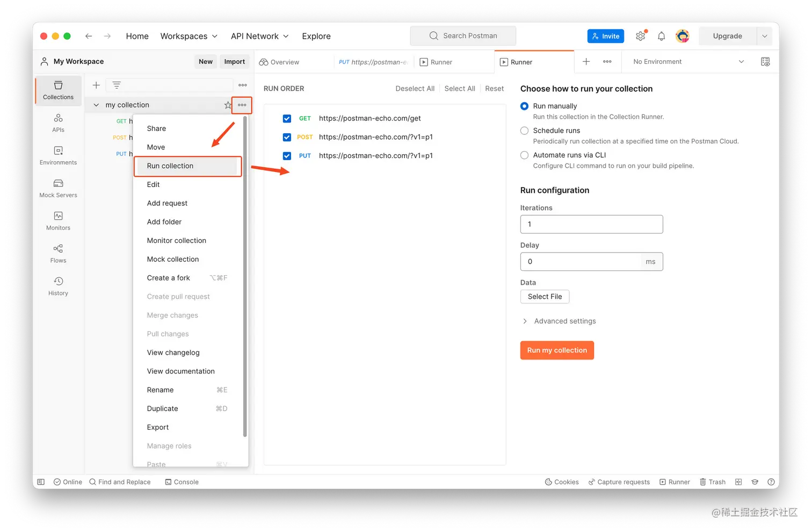Open Trash in status bar
812x532 pixels.
713,482
